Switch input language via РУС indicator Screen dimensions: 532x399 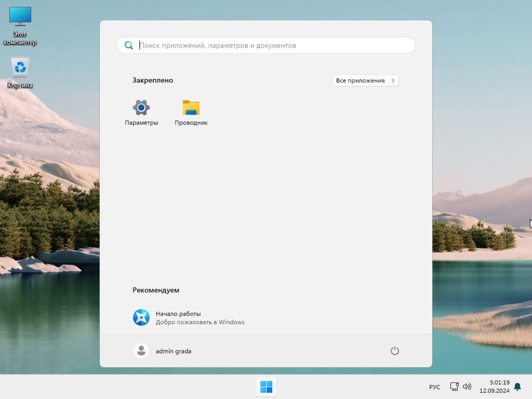coord(435,387)
